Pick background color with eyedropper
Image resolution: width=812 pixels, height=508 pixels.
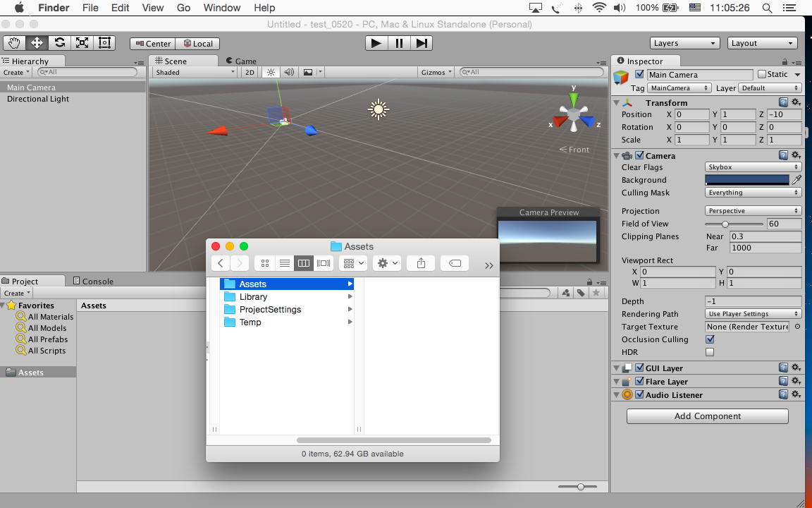click(x=796, y=180)
